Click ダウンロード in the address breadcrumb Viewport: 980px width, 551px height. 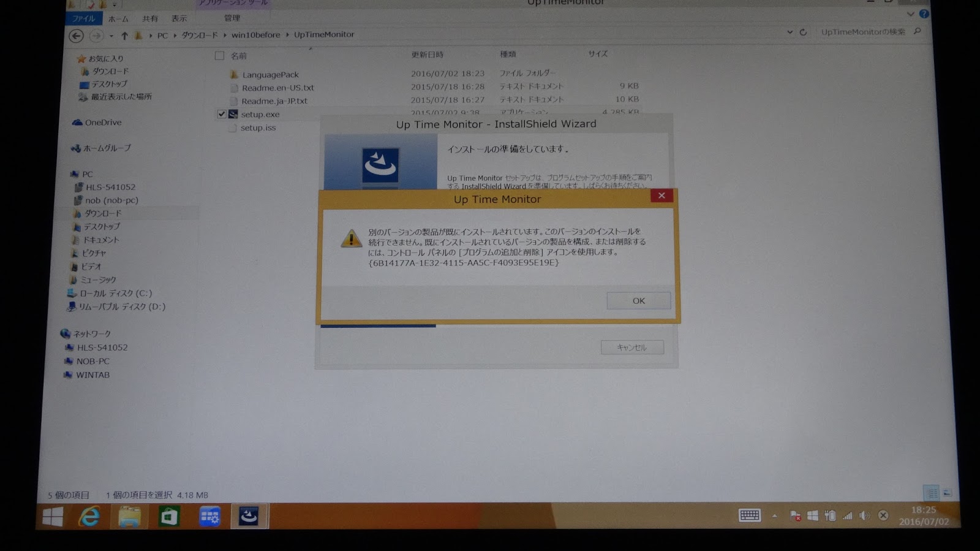[199, 35]
